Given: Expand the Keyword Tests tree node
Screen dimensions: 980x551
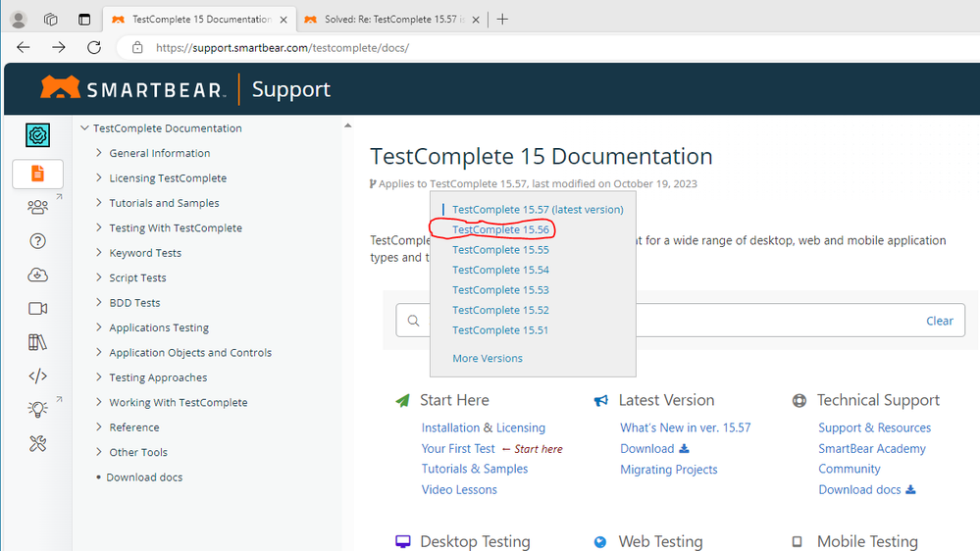Looking at the screenshot, I should click(x=99, y=253).
